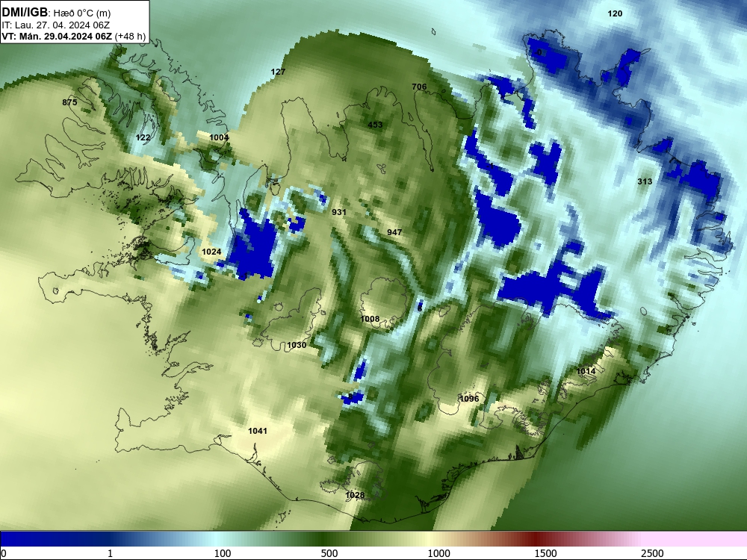
Task: Click the map value 1041
Action: click(258, 431)
